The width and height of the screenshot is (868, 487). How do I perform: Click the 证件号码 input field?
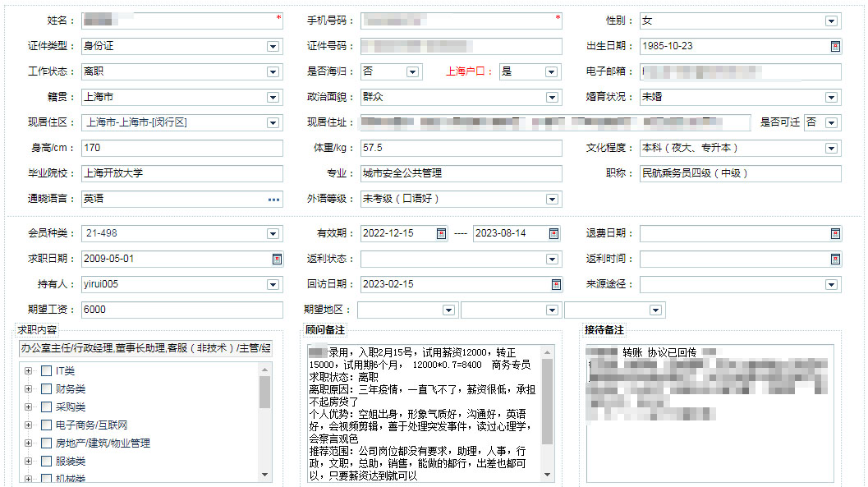click(462, 47)
